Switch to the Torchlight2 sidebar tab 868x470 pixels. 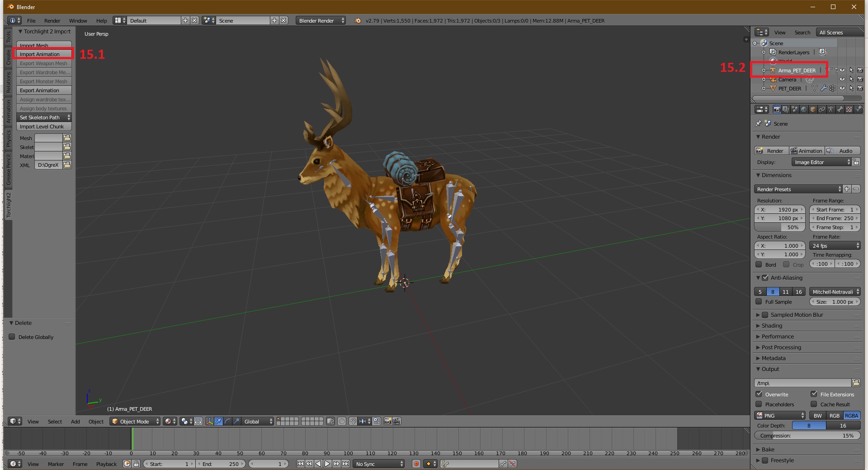pyautogui.click(x=8, y=204)
